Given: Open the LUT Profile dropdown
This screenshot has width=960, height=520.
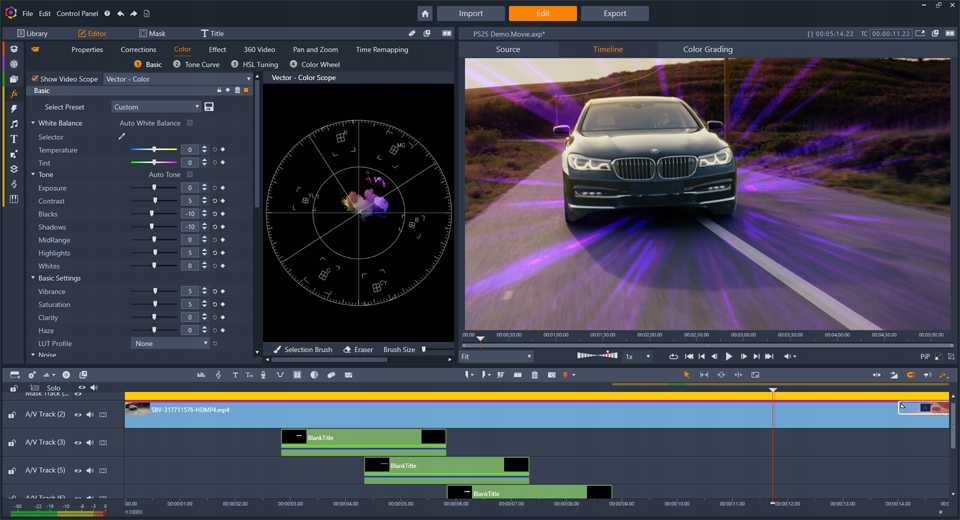Looking at the screenshot, I should pos(170,343).
